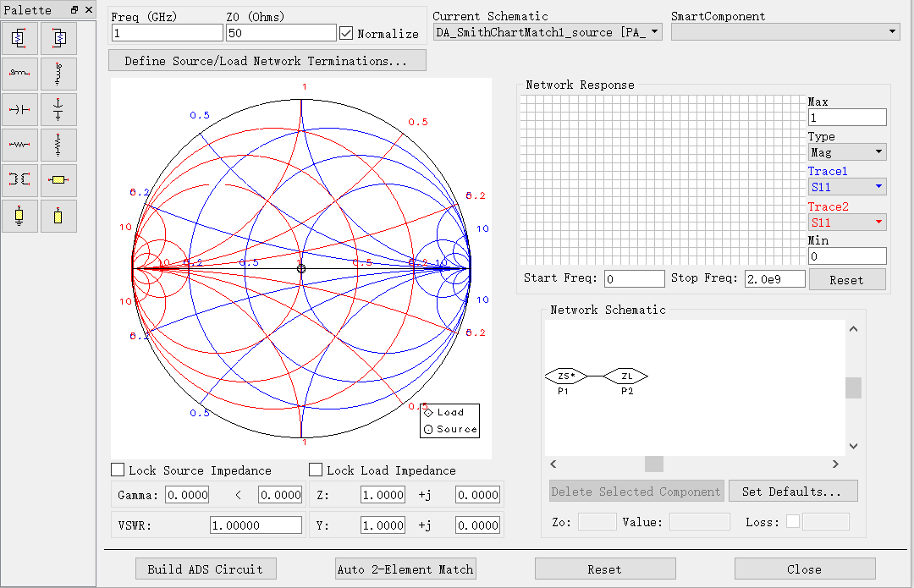
Task: Open the Type dropdown showing Mag
Action: click(847, 152)
